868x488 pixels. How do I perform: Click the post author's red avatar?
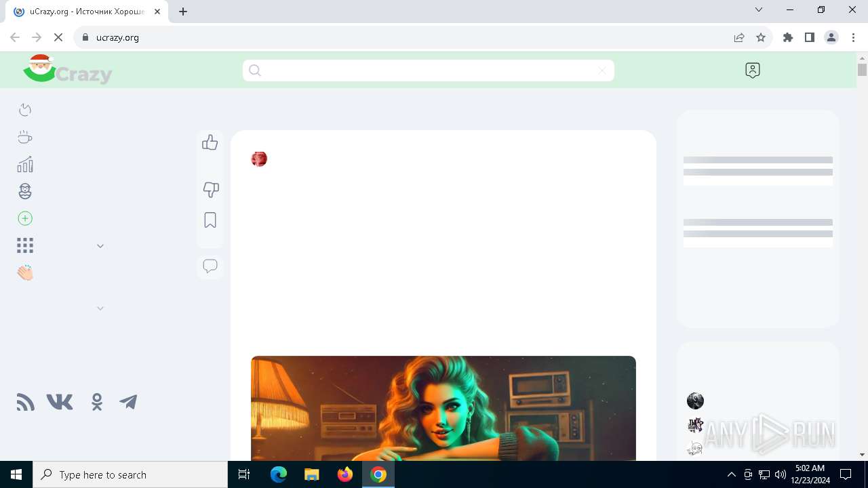(259, 159)
